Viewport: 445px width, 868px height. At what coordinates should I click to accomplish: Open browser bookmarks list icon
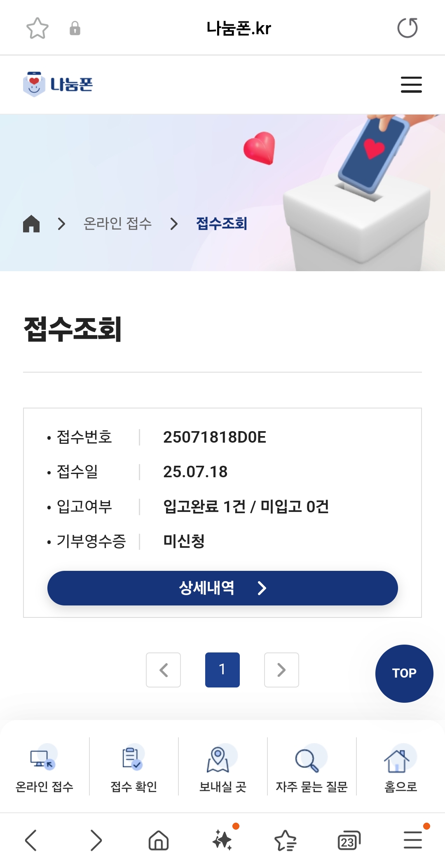click(x=286, y=840)
